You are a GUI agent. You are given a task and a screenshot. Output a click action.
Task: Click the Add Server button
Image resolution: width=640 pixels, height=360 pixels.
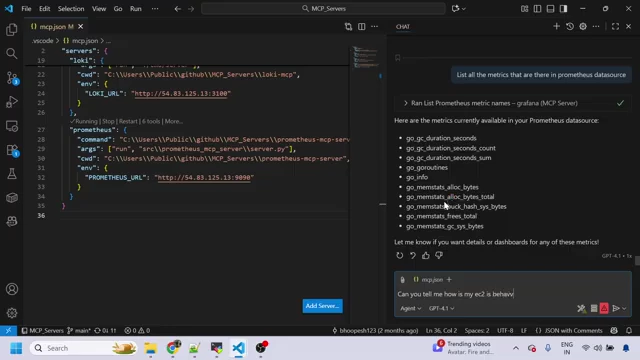pos(322,306)
